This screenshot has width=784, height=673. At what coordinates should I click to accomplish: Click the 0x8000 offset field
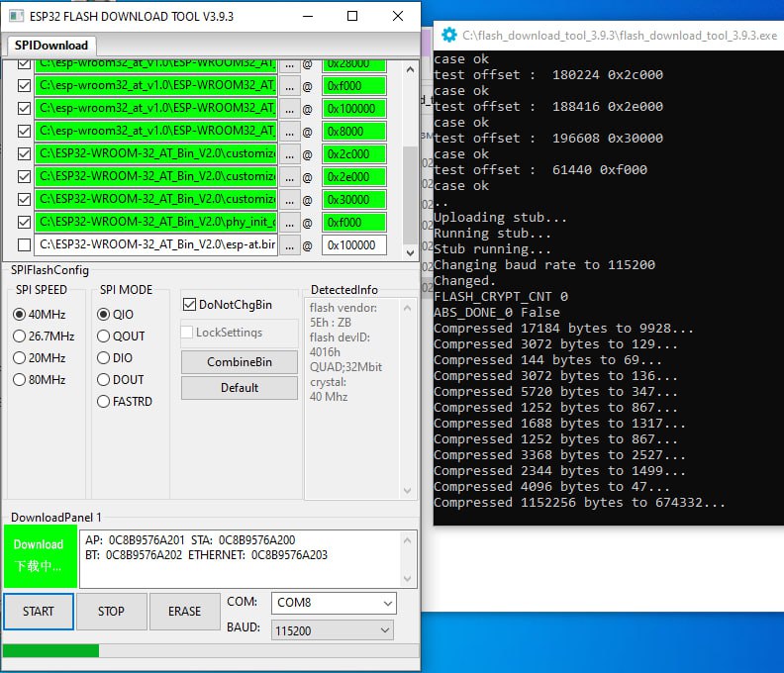tap(354, 131)
